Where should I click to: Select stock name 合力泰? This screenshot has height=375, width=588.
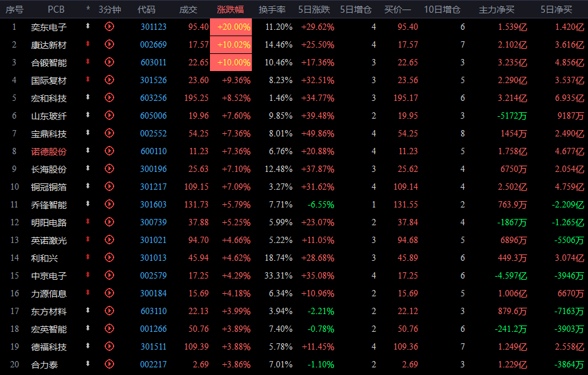(44, 364)
